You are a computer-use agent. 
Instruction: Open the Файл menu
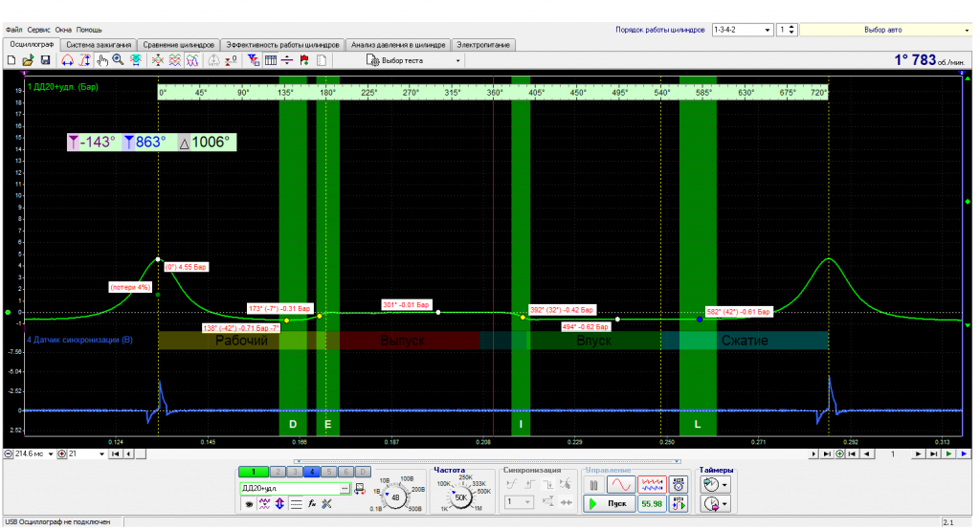tap(13, 30)
